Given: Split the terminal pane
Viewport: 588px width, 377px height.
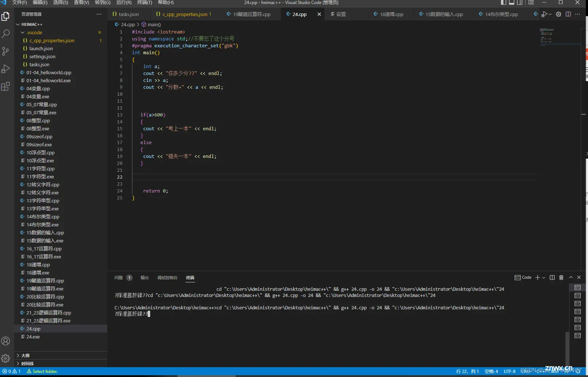Looking at the screenshot, I should 552,277.
